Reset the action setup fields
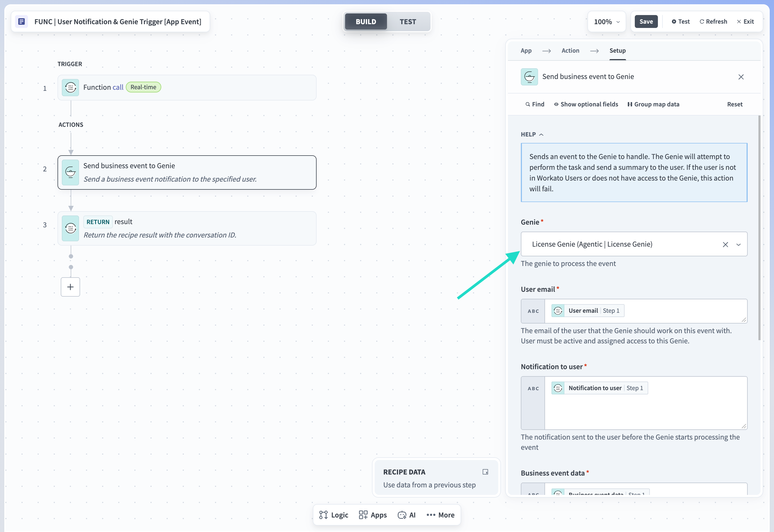This screenshot has height=532, width=774. (x=735, y=104)
